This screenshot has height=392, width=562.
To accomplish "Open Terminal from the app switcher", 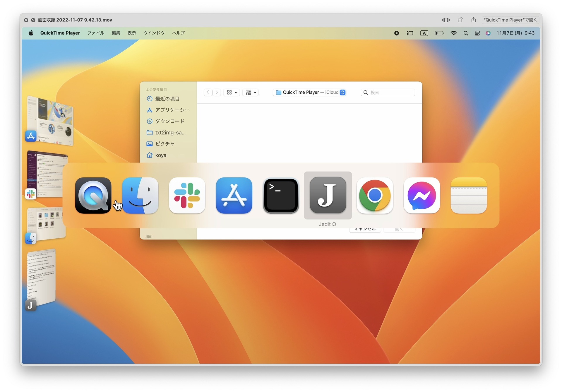I will pyautogui.click(x=281, y=196).
